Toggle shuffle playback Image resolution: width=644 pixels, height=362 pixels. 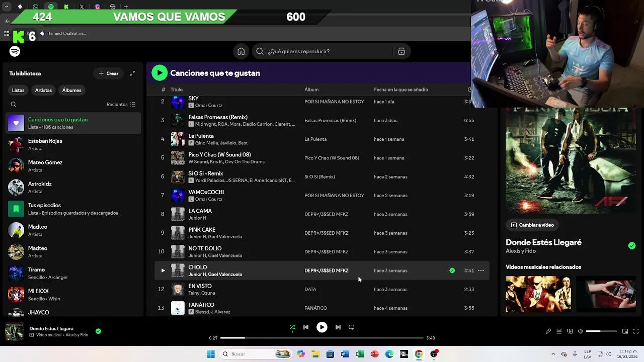(292, 327)
